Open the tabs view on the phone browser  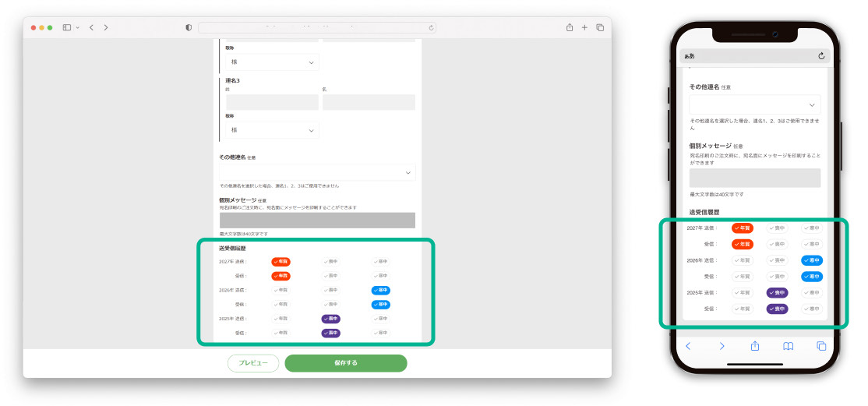coord(821,346)
